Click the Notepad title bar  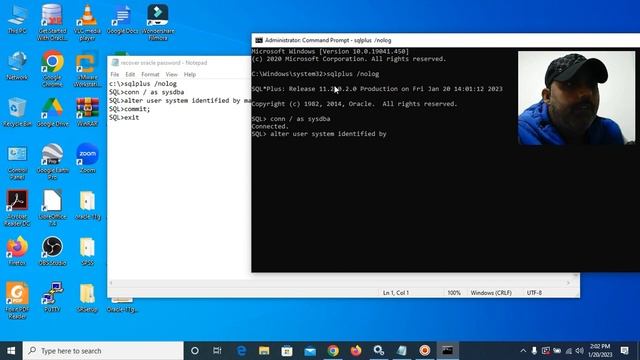coord(180,63)
